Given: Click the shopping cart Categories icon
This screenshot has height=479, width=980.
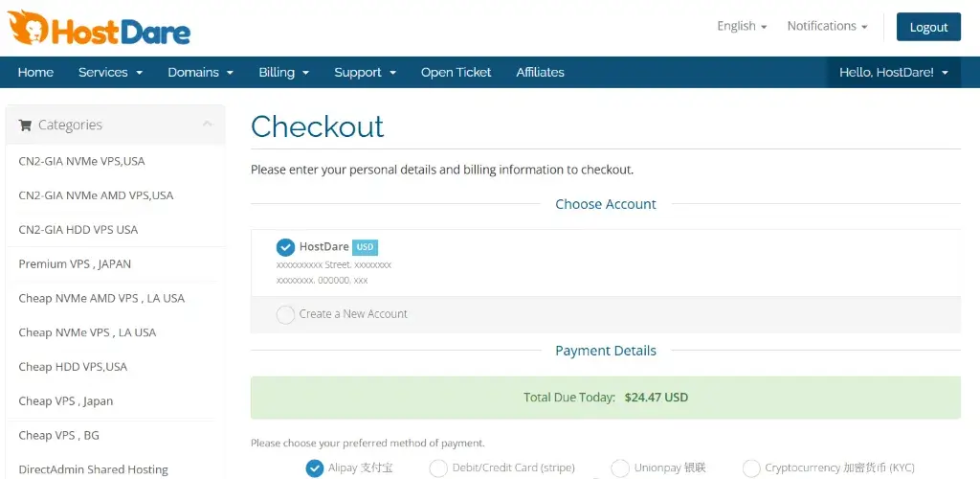Looking at the screenshot, I should click(x=25, y=125).
